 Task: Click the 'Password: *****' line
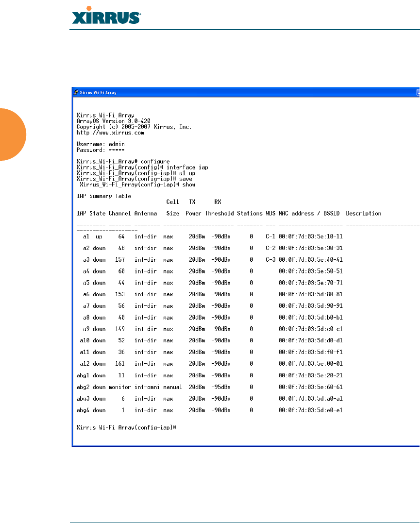pyautogui.click(x=101, y=150)
